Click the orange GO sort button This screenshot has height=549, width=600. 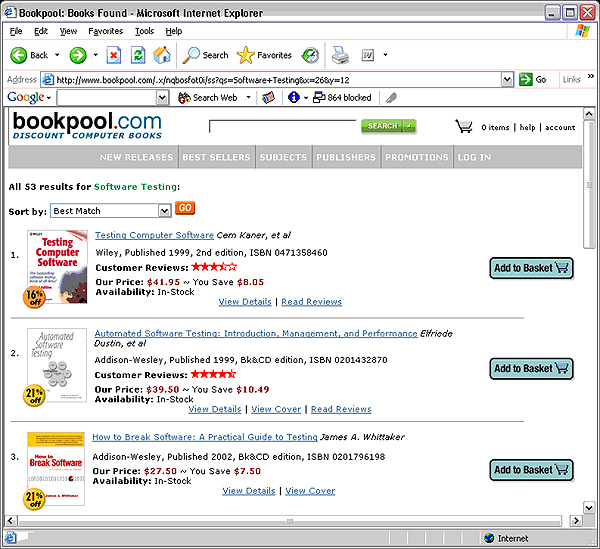click(x=185, y=208)
